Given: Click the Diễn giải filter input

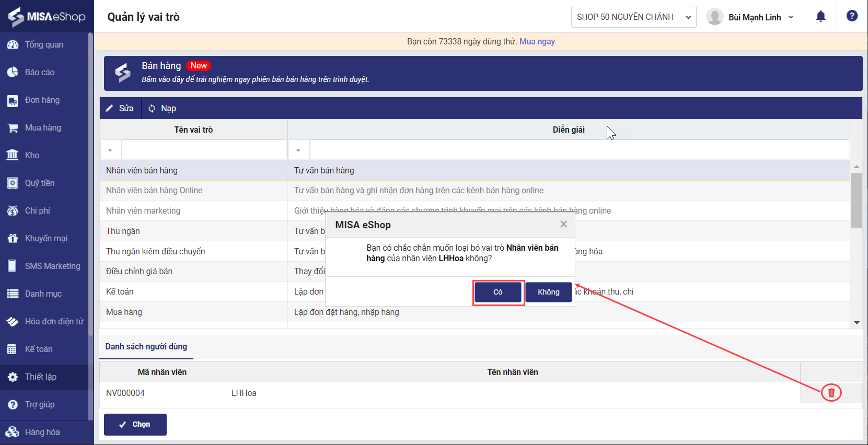Looking at the screenshot, I should pos(579,150).
